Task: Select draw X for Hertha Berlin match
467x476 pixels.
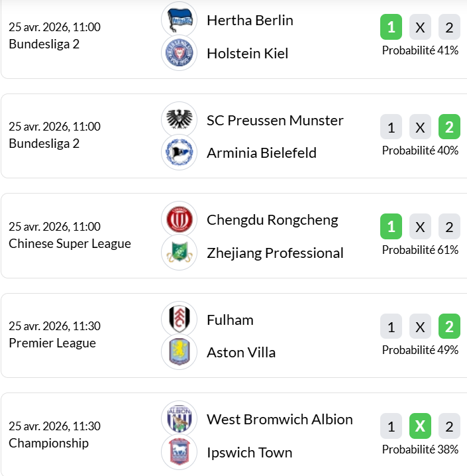Action: [x=420, y=28]
